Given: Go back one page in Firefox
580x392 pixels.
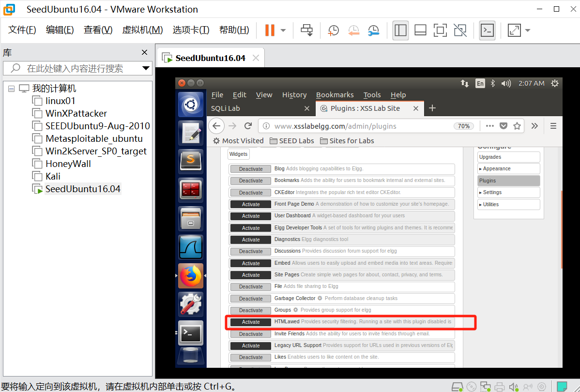Looking at the screenshot, I should [x=217, y=126].
